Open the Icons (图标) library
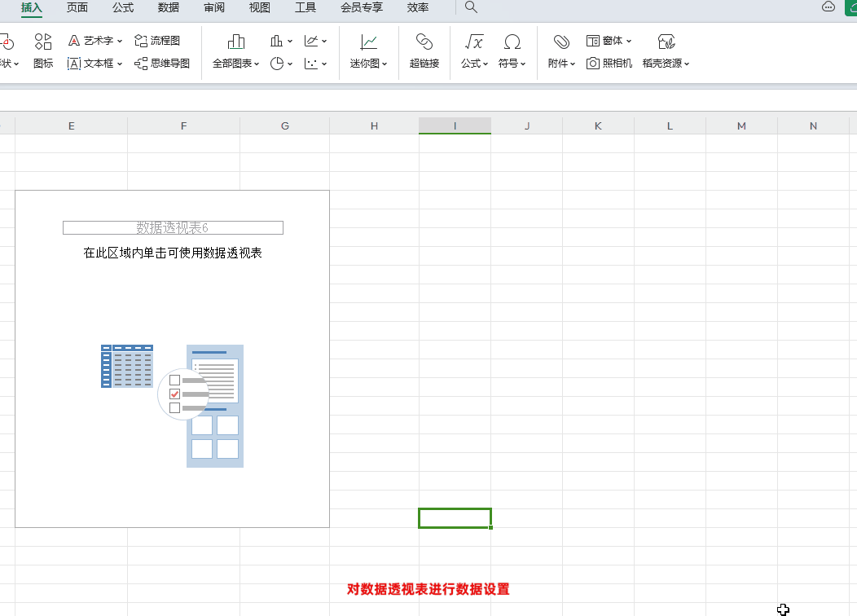This screenshot has height=616, width=857. pyautogui.click(x=43, y=51)
